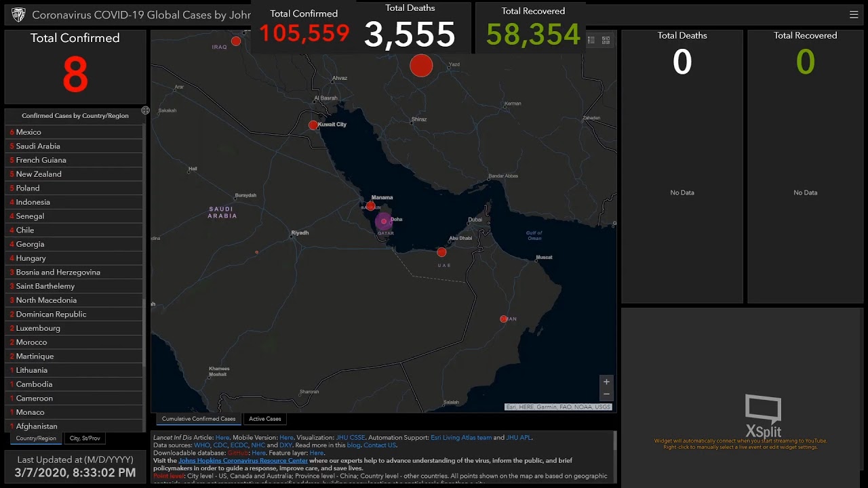Open the WHO data source link
This screenshot has height=488, width=868.
pos(202,445)
